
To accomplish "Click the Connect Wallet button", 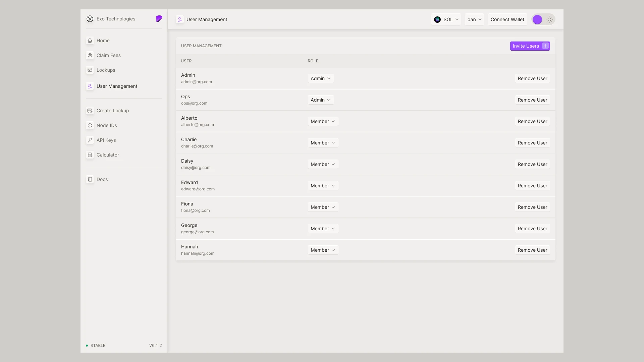I will point(507,19).
